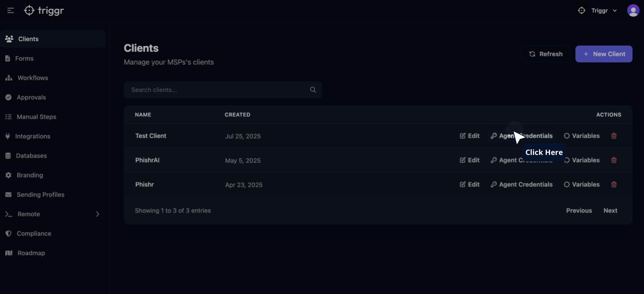Edit the PhishrAI client

coord(469,160)
